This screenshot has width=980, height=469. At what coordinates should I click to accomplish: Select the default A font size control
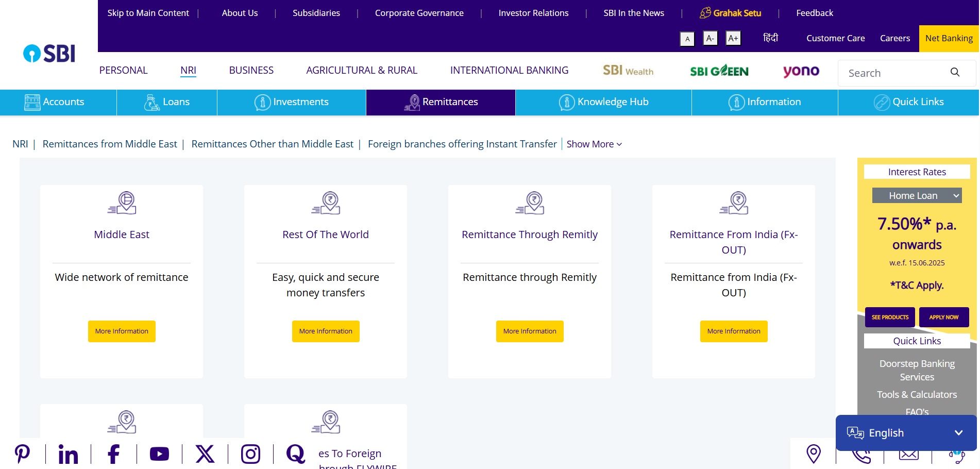[687, 39]
